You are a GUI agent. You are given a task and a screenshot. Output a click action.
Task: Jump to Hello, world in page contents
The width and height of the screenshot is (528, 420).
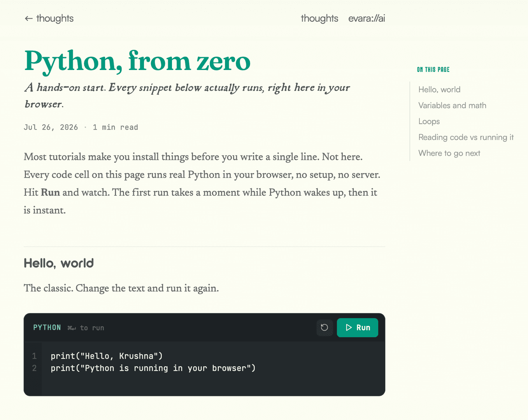pyautogui.click(x=439, y=89)
